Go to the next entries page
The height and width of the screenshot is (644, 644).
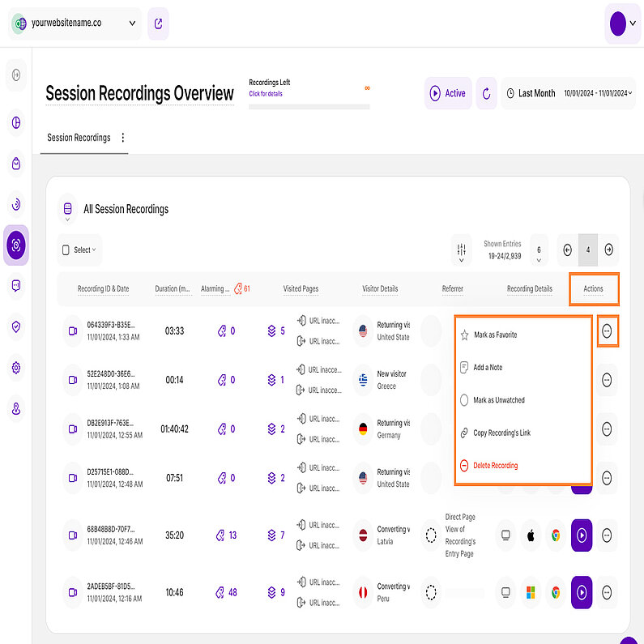tap(609, 250)
